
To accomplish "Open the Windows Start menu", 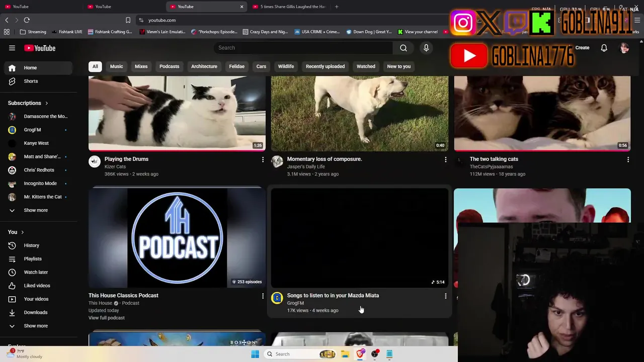I will pos(255,354).
